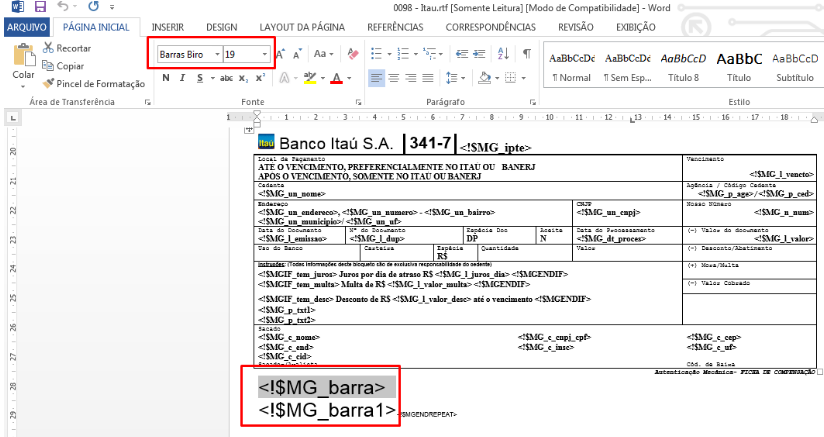Paste using the Colar clipboard icon

[x=23, y=55]
